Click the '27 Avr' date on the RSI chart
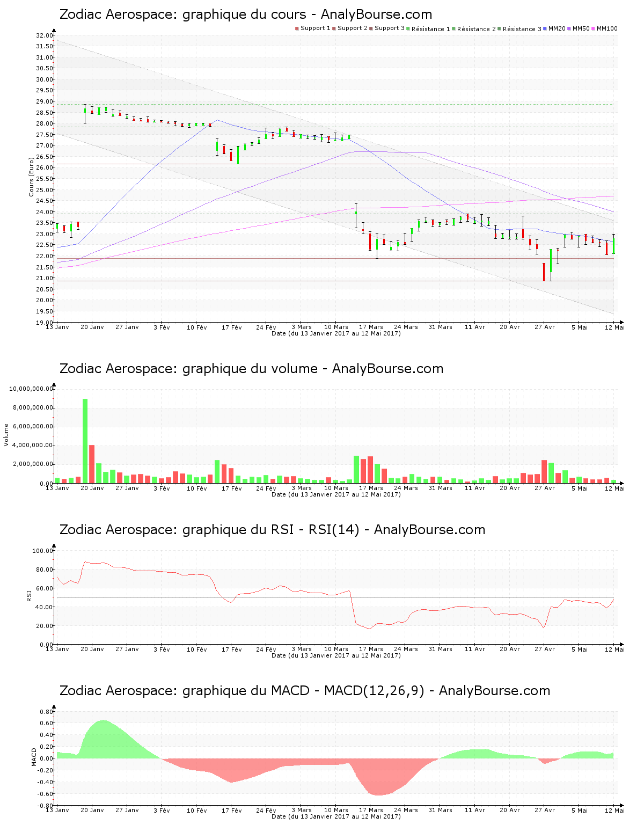The height and width of the screenshot is (832, 644). [545, 649]
